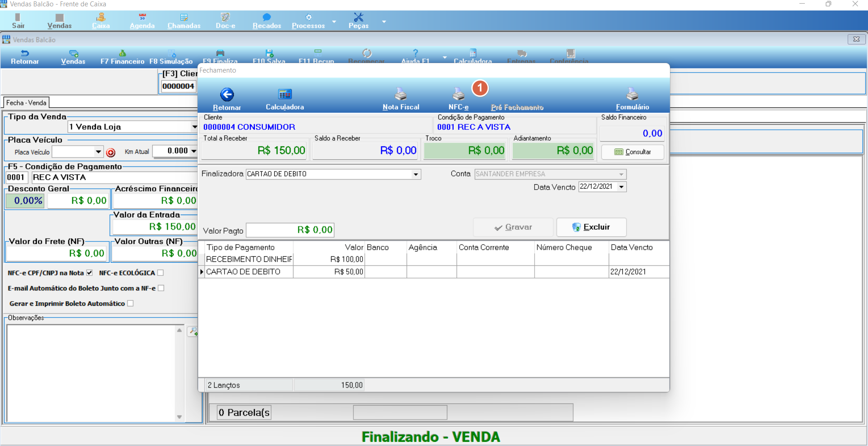This screenshot has height=446, width=868.
Task: Click the Condição de Pagamento code field 0001
Action: point(16,177)
